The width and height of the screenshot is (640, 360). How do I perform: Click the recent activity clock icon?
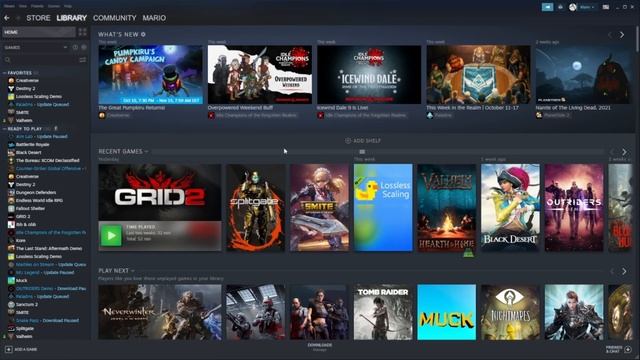coord(76,47)
